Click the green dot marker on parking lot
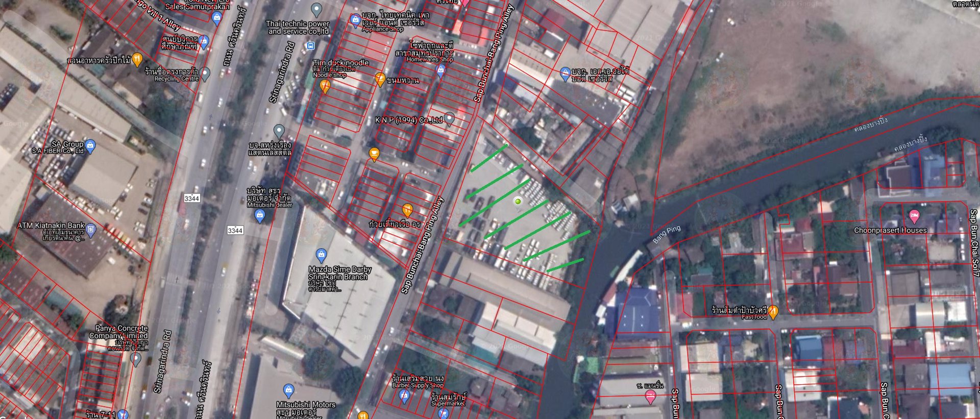 coord(518,202)
